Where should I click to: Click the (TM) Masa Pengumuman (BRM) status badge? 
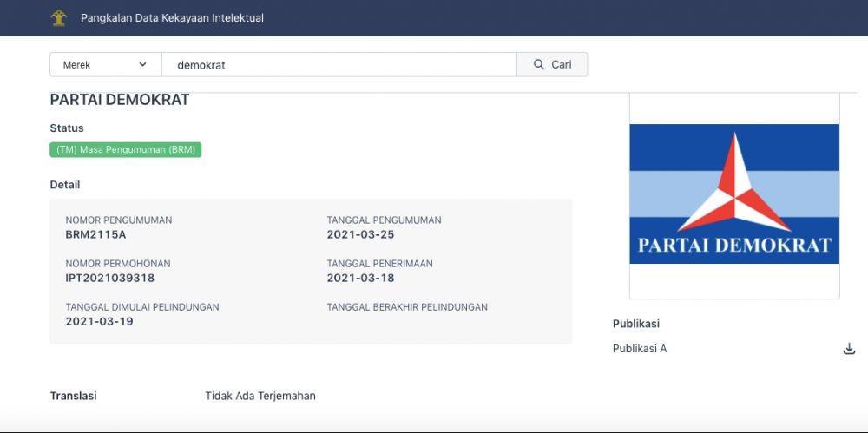point(126,149)
